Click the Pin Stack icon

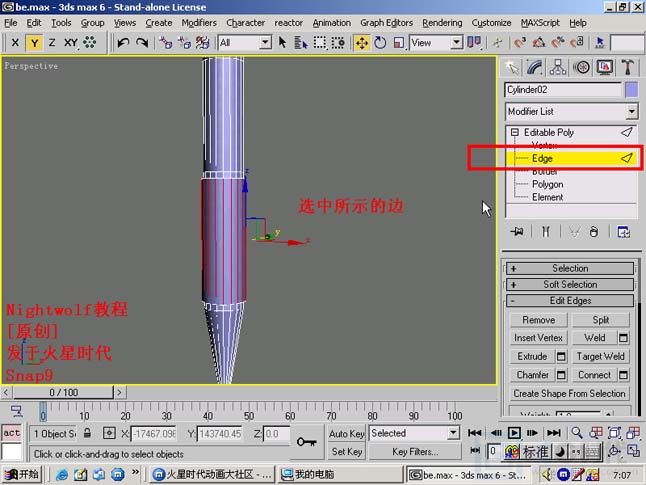click(x=517, y=232)
